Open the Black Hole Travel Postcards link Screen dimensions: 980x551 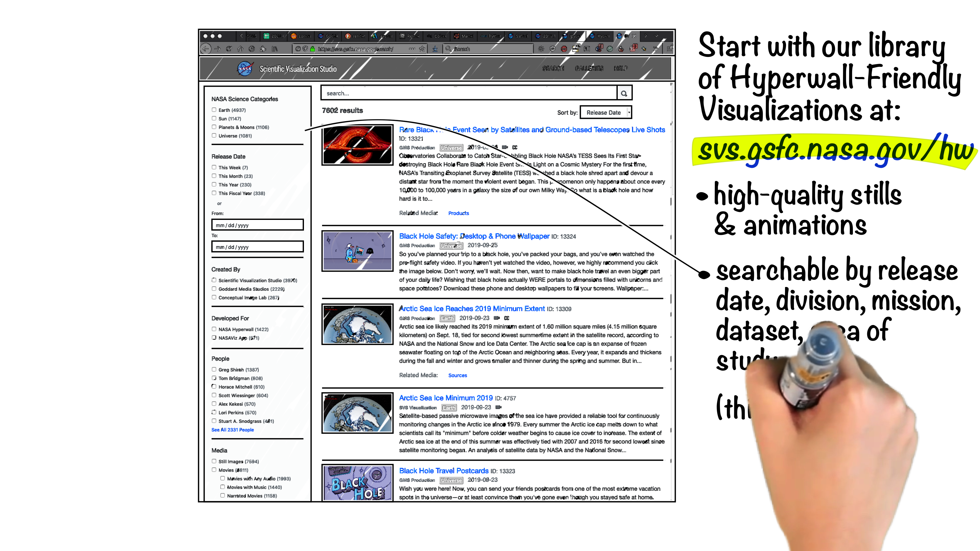coord(444,471)
